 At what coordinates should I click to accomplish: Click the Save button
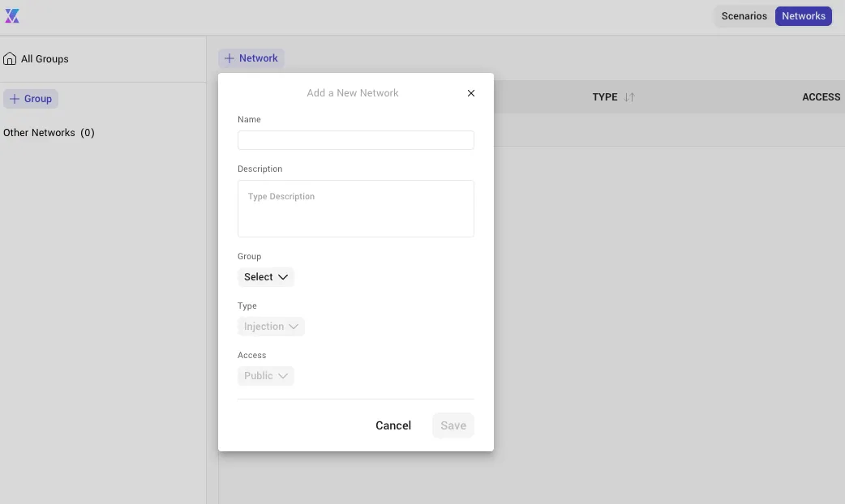[453, 425]
